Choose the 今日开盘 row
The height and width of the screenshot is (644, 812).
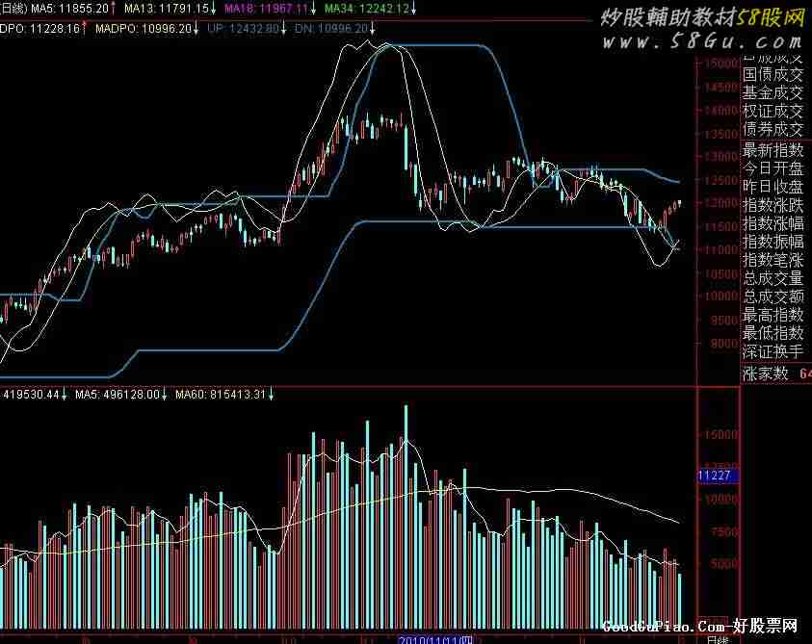tap(772, 167)
